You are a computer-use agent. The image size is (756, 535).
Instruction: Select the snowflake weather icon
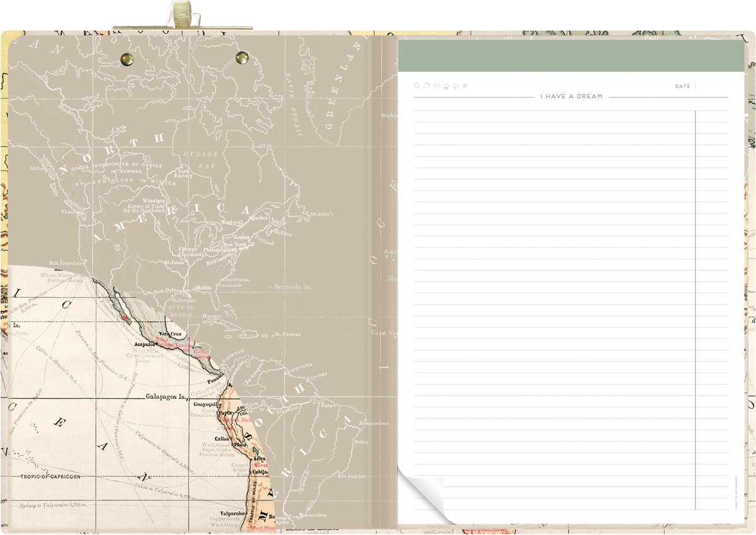(x=465, y=86)
